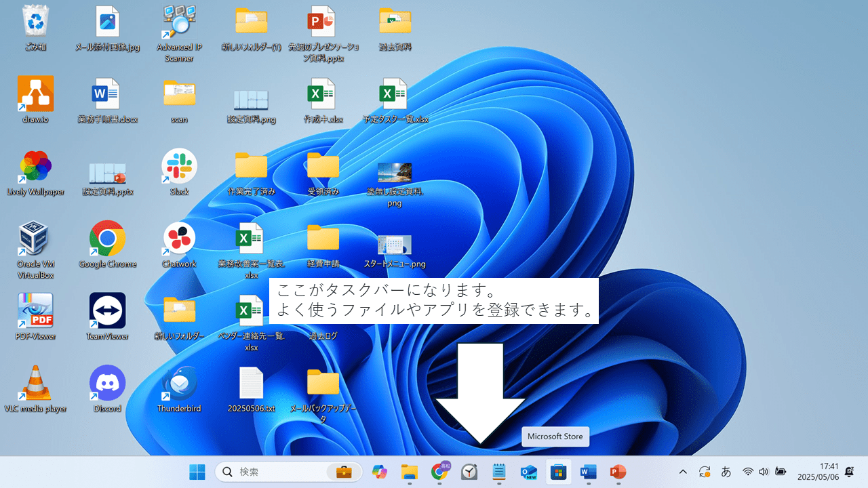868x488 pixels.
Task: Open the Windows Start menu
Action: click(x=197, y=472)
